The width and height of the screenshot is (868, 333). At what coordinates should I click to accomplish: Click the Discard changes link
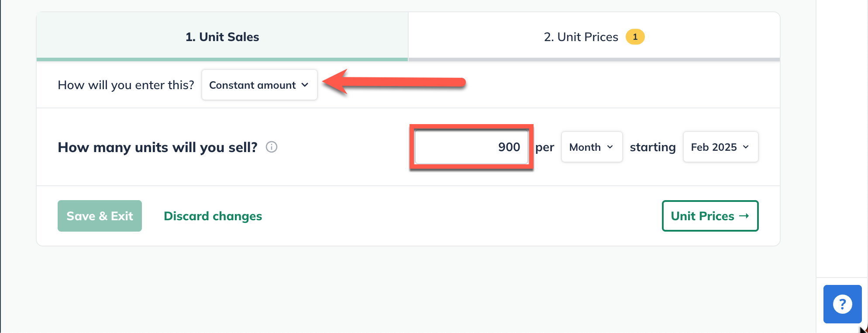[x=213, y=215]
